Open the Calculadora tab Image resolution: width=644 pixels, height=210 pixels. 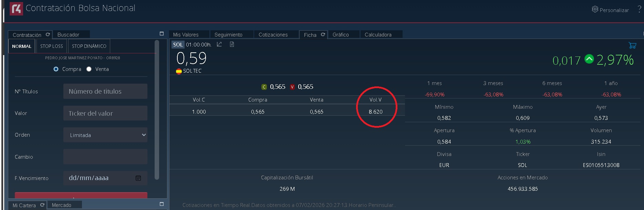tap(378, 35)
